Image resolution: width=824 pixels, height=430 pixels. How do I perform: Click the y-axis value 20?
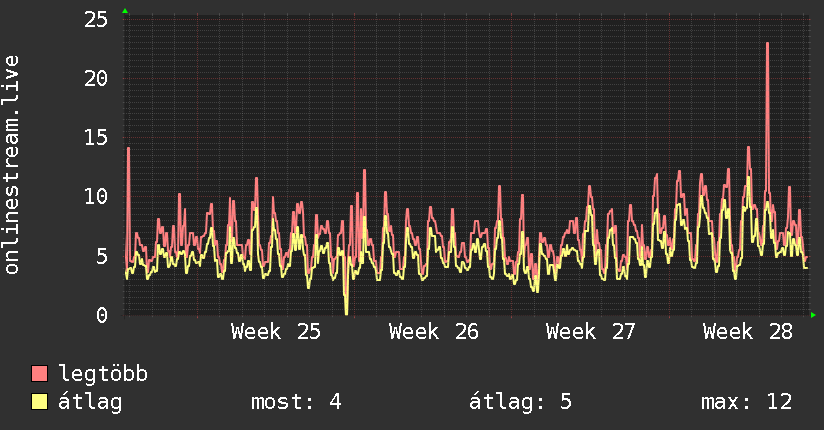tap(96, 79)
